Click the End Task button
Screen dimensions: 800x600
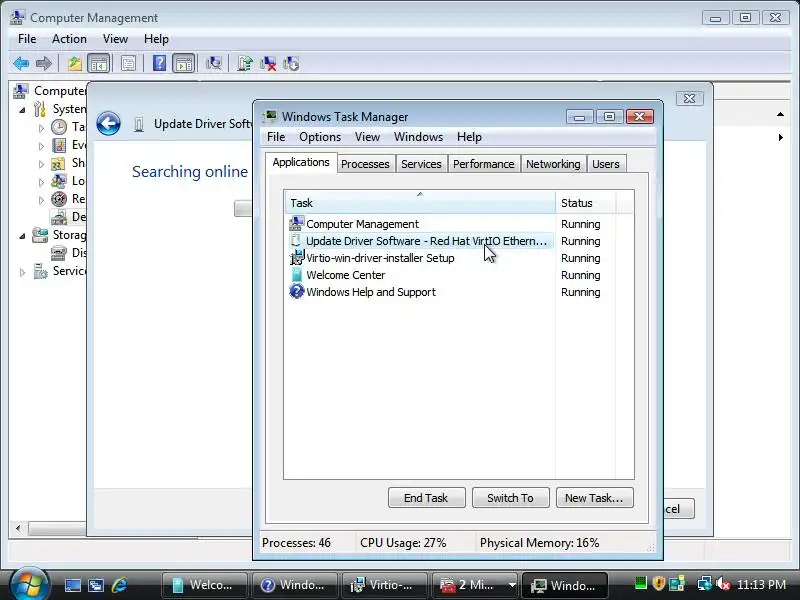[x=426, y=498]
